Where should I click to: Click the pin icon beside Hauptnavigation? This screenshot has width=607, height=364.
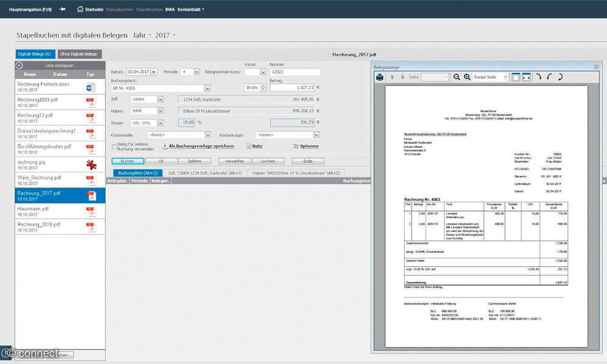pos(62,9)
